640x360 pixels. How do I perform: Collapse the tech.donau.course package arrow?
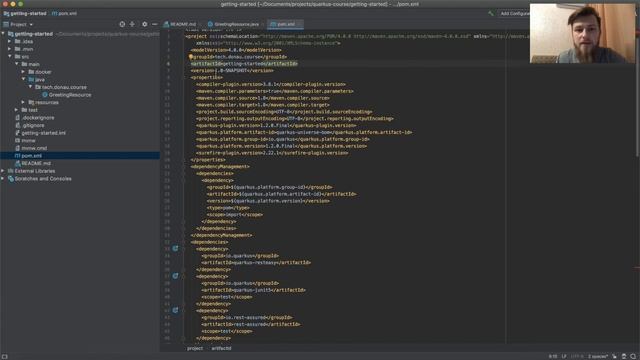click(x=31, y=87)
